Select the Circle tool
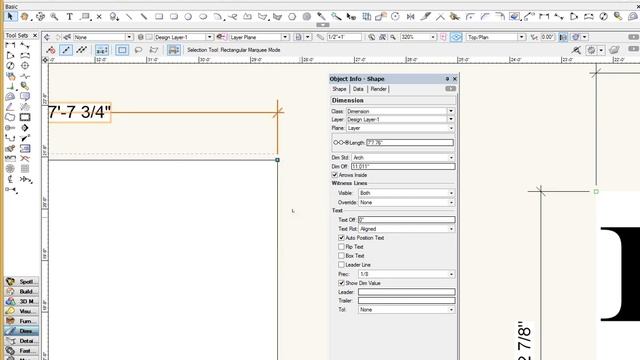The height and width of the screenshot is (360, 640). click(x=188, y=16)
